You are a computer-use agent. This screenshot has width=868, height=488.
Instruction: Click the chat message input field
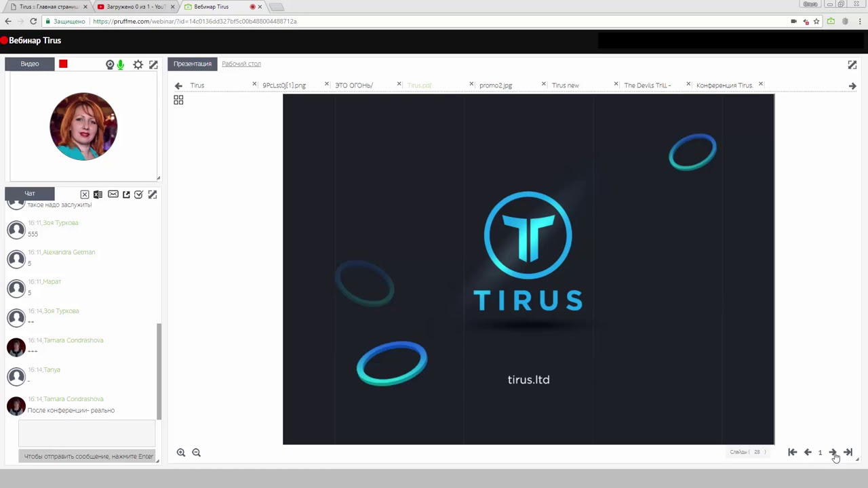tap(87, 433)
